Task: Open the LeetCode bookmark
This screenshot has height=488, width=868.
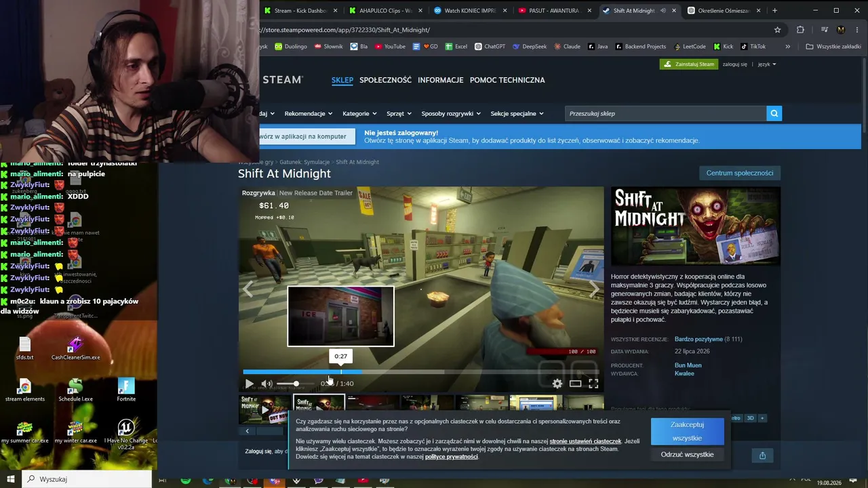Action: click(690, 47)
